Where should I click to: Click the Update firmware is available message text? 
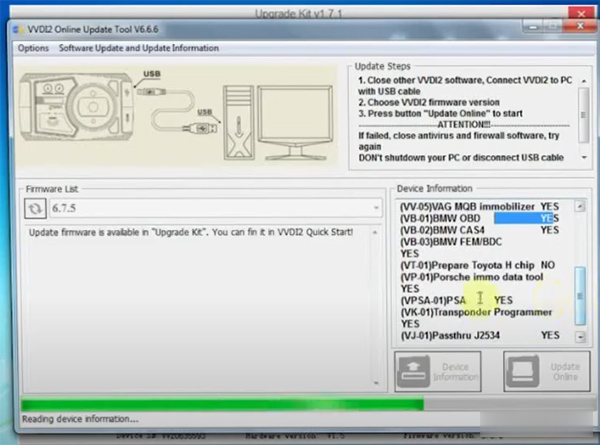pyautogui.click(x=191, y=232)
